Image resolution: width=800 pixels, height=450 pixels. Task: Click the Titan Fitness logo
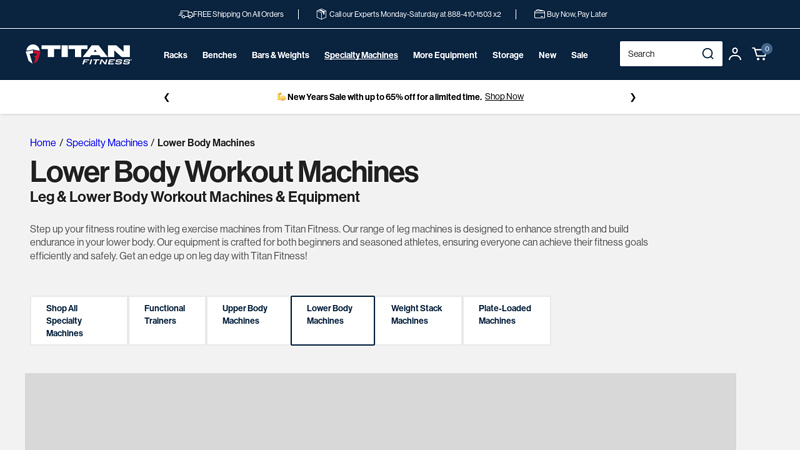tap(79, 54)
